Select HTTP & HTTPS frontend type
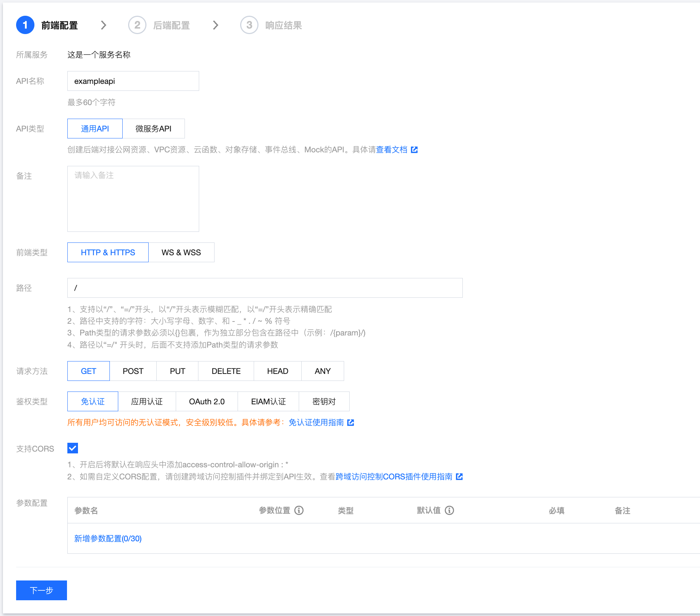This screenshot has width=700, height=616. click(108, 252)
